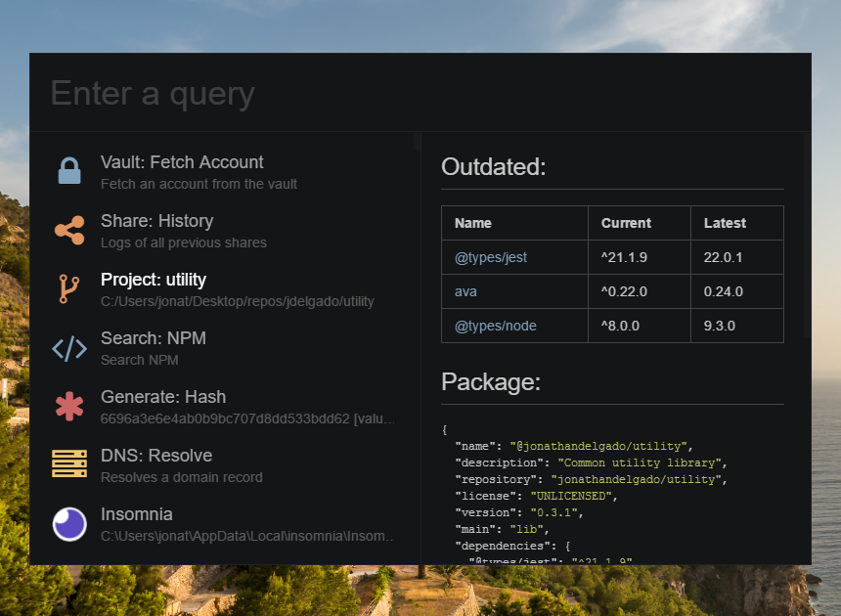
Task: Click the "repository" line in package JSON
Action: click(591, 479)
